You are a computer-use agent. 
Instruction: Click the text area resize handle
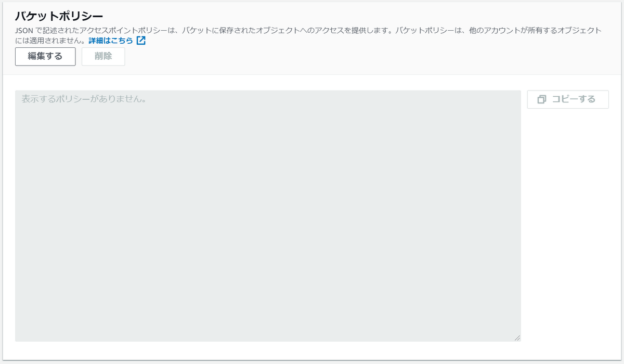(x=517, y=338)
